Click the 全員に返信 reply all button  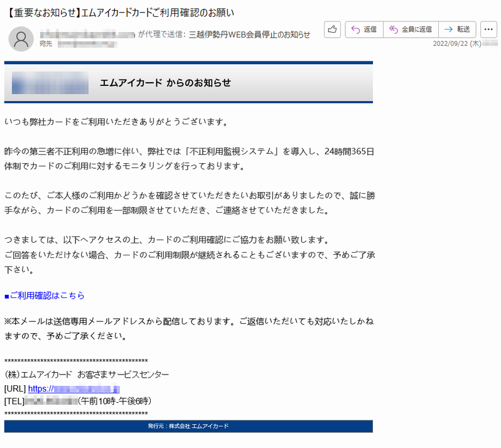(x=411, y=29)
